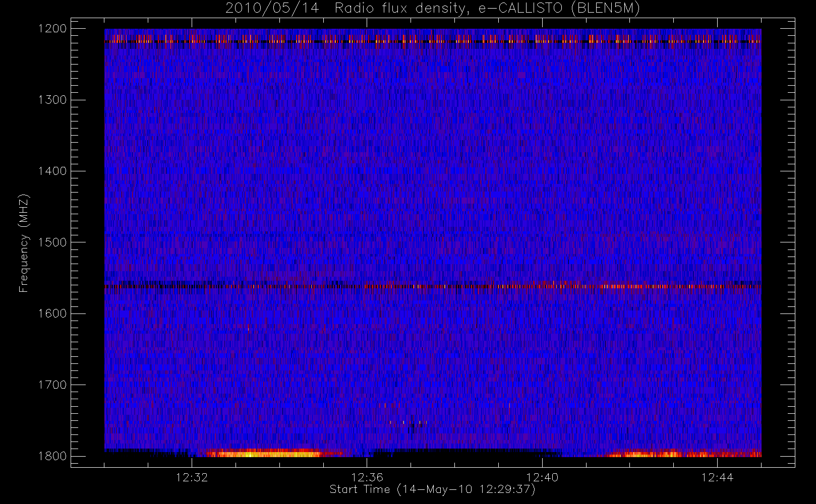The image size is (816, 504).
Task: Click the 12:44 time tick label
Action: [717, 477]
